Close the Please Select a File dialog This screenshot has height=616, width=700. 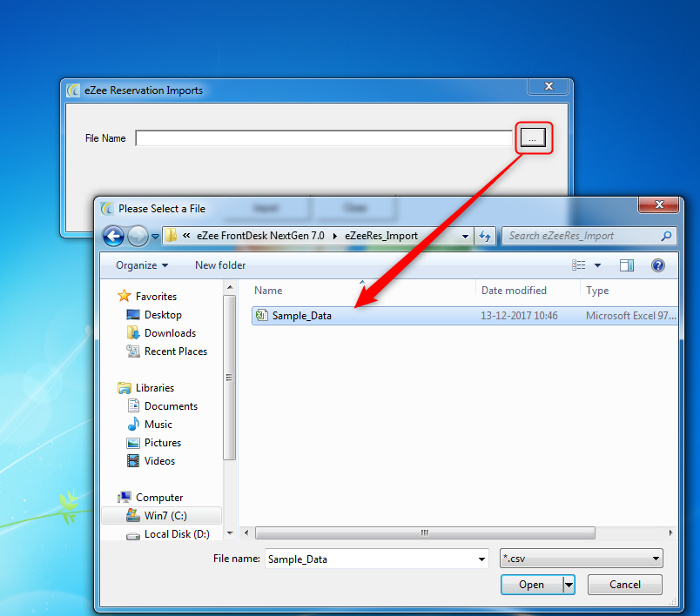[658, 204]
